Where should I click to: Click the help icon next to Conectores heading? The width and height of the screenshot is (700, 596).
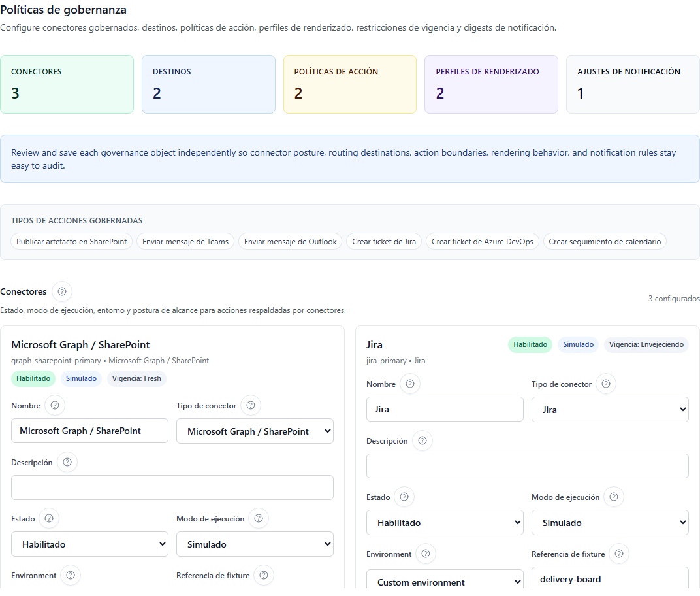click(62, 291)
